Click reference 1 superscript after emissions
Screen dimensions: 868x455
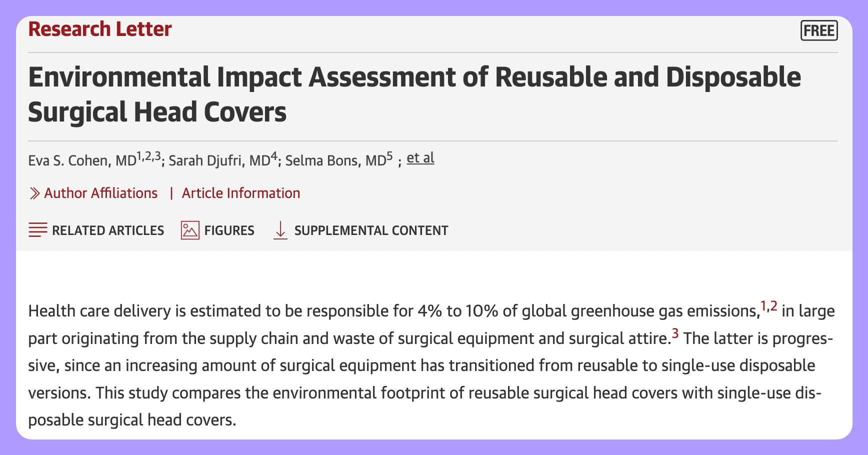click(763, 305)
